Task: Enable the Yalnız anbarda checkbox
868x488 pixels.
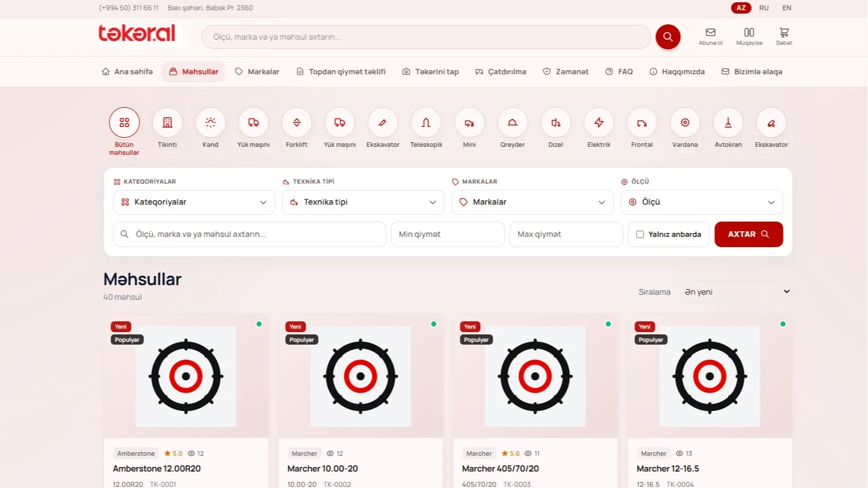Action: pos(640,234)
